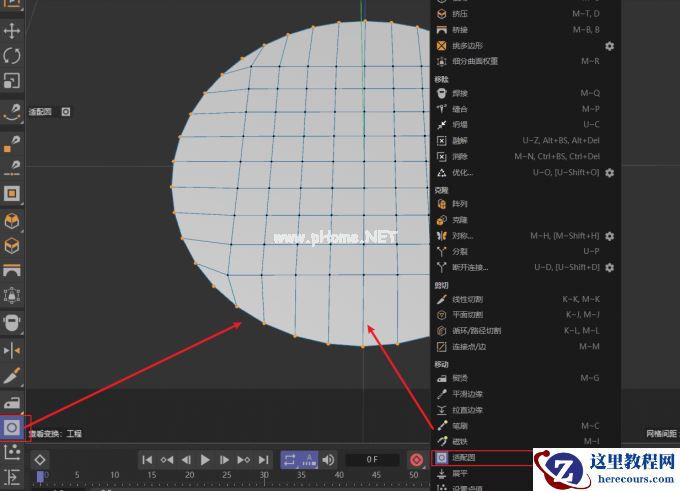The image size is (680, 491).
Task: Choose the array menu entry under clone section
Action: coord(525,204)
